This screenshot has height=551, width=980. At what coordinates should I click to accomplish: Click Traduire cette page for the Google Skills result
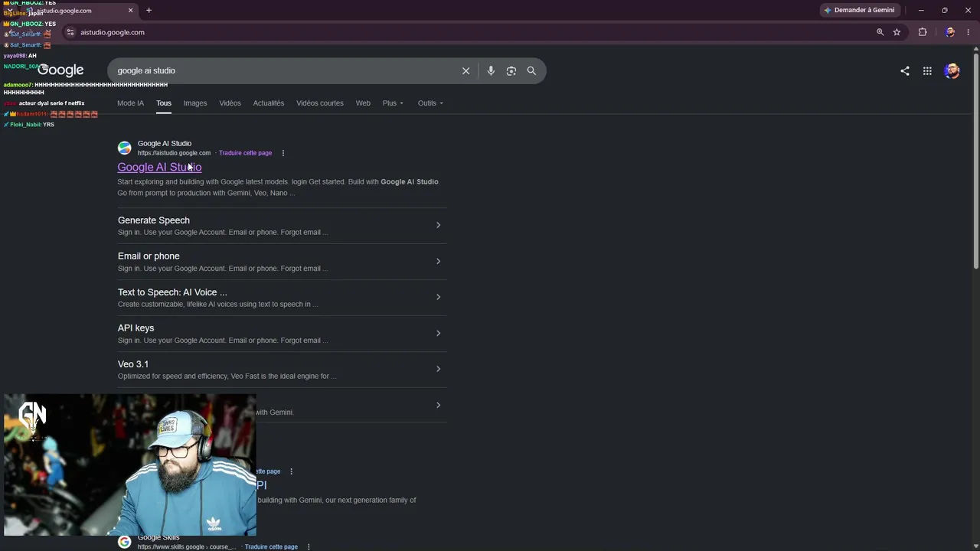(x=271, y=547)
